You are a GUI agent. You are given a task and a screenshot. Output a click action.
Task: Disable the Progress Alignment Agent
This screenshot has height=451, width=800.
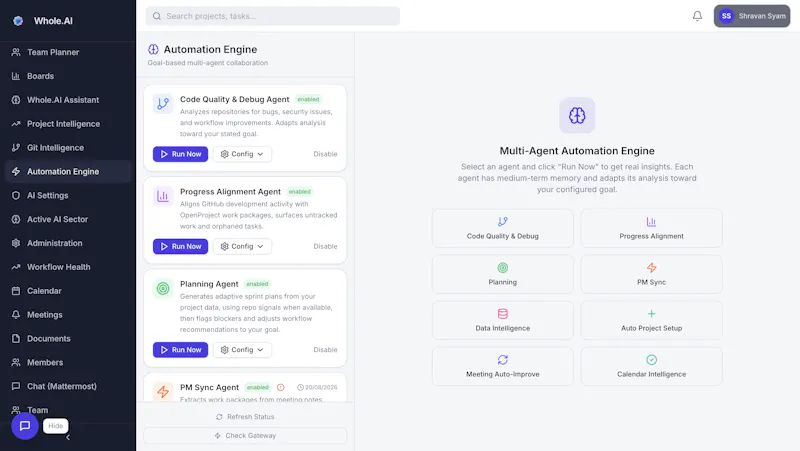pos(325,246)
